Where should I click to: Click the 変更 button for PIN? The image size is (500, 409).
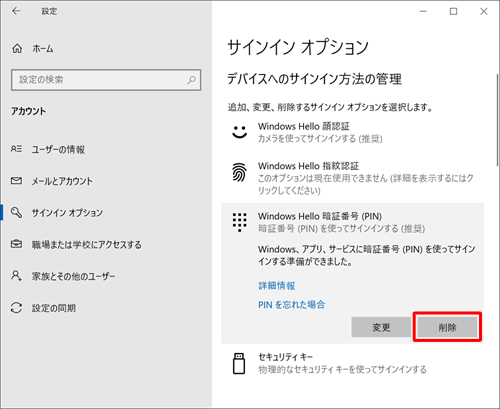click(x=381, y=327)
